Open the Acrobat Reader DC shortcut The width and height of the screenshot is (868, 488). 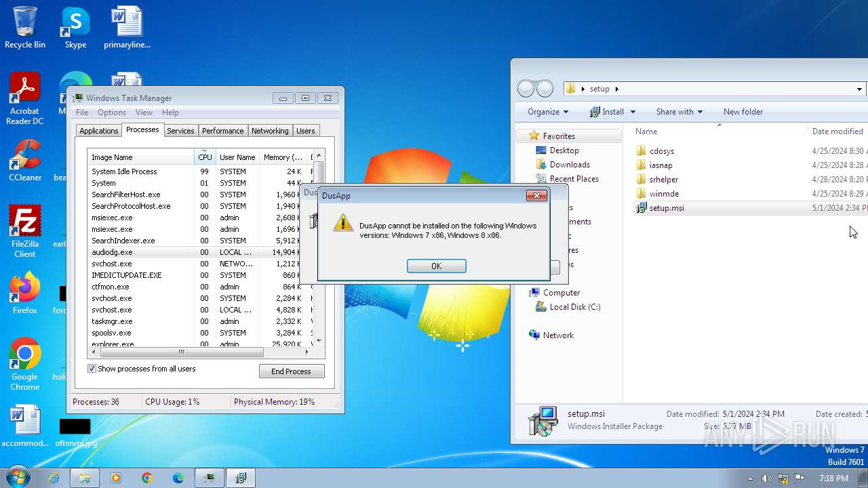click(x=25, y=99)
